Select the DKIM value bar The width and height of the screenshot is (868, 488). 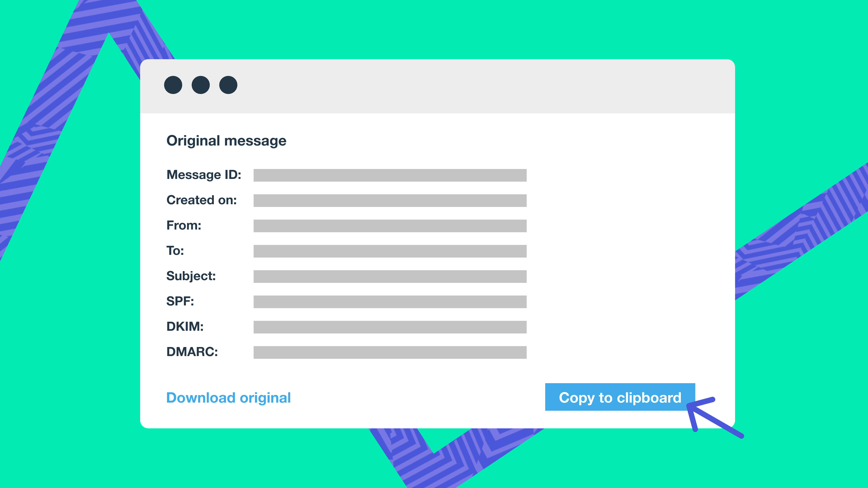click(390, 327)
